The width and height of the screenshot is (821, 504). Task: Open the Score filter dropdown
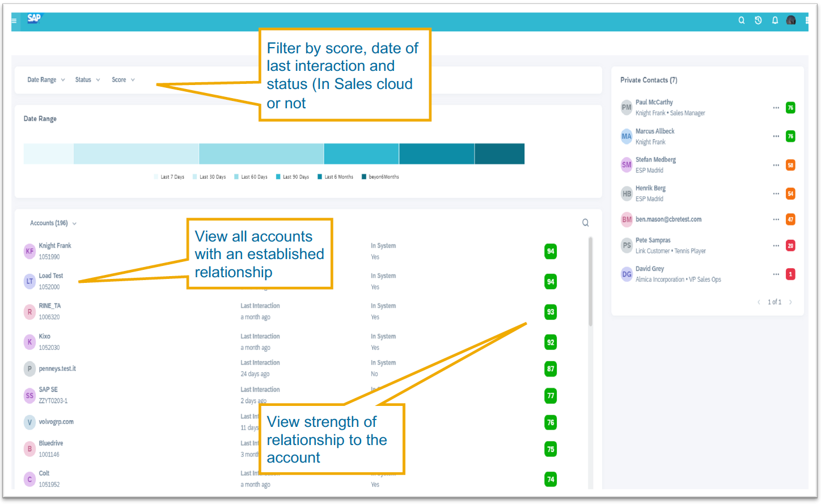tap(122, 80)
